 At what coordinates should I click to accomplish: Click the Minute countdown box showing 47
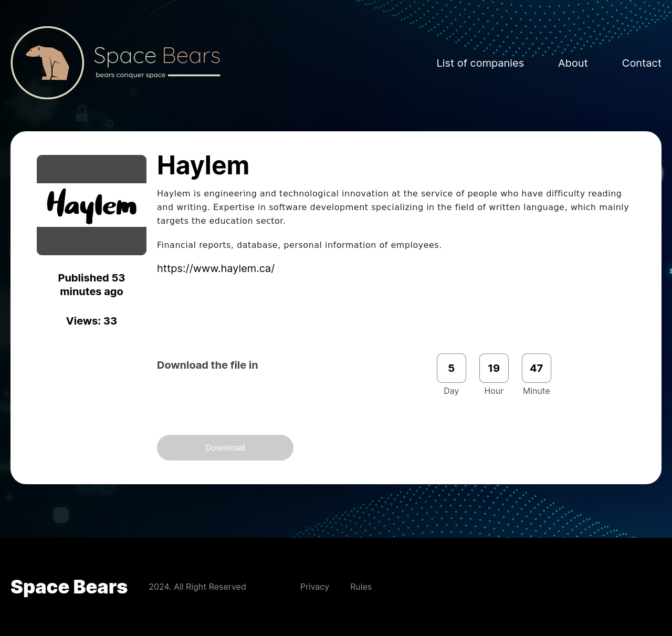pyautogui.click(x=536, y=368)
